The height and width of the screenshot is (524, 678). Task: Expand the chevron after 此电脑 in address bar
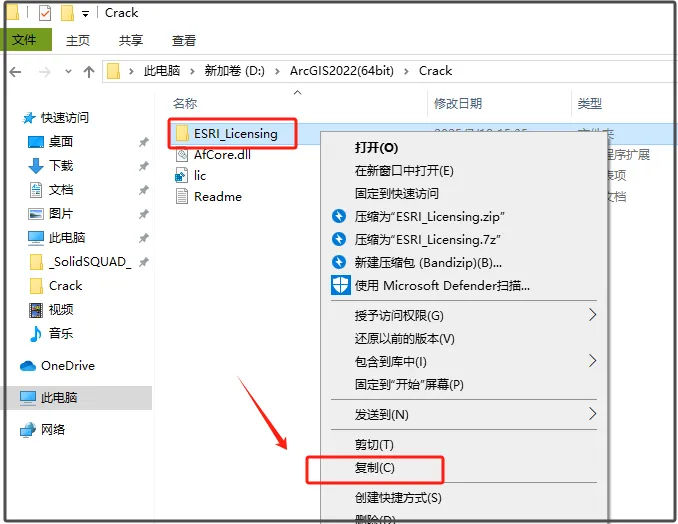tap(192, 71)
